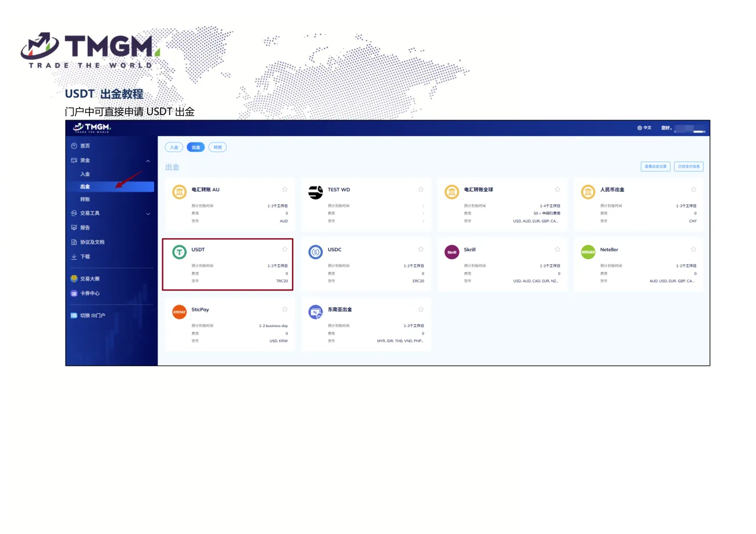Screen dimensions: 756x534
Task: Click the 交易工具 icon in sidebar
Action: 74,213
